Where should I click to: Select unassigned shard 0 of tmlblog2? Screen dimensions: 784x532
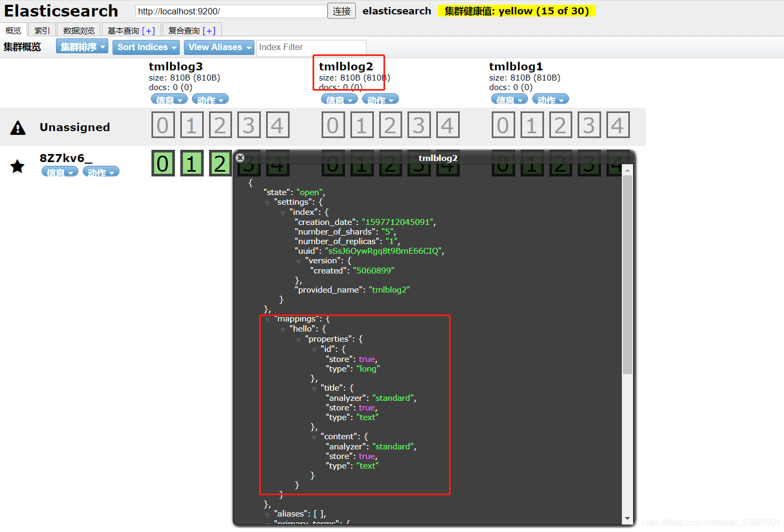pos(333,125)
